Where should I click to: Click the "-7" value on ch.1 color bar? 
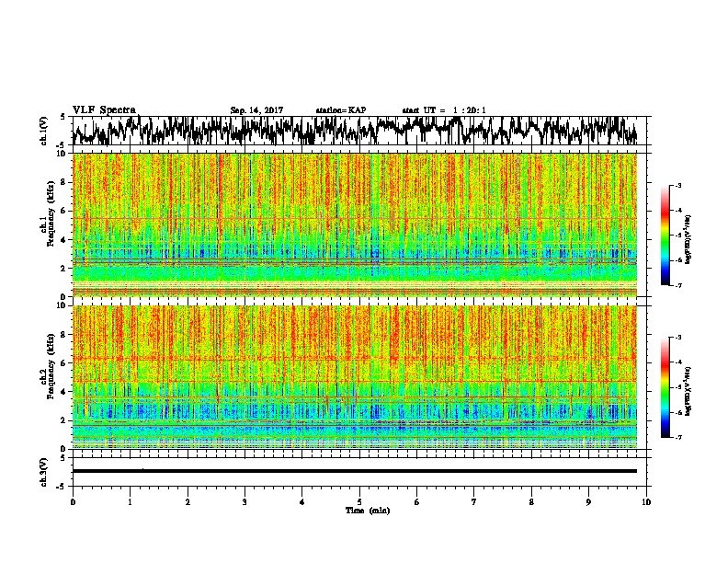[677, 285]
